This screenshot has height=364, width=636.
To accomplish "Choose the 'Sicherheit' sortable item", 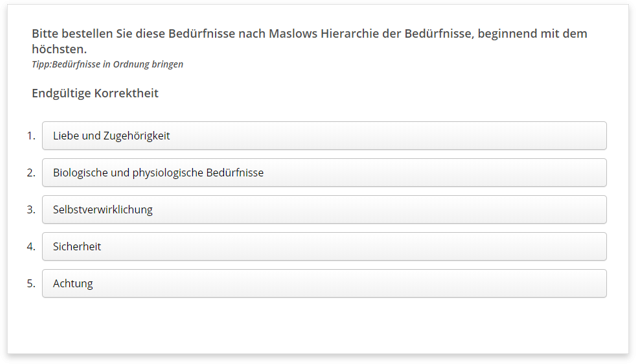I will click(x=324, y=246).
